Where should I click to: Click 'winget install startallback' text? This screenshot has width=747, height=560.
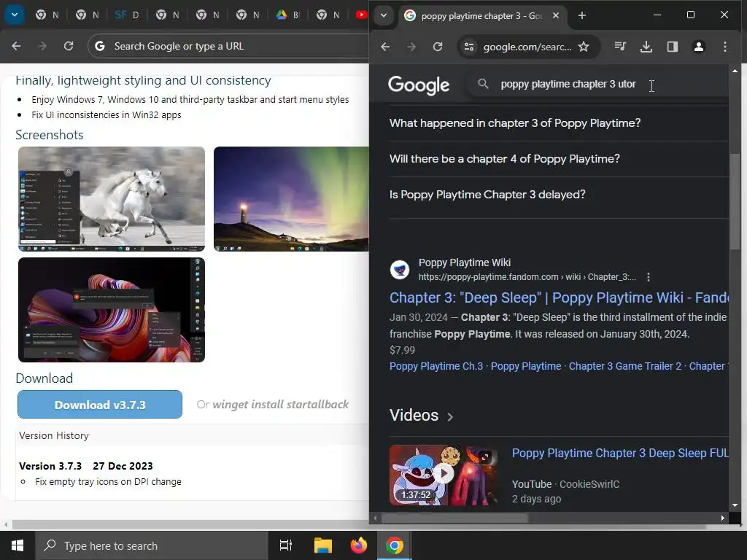point(280,404)
